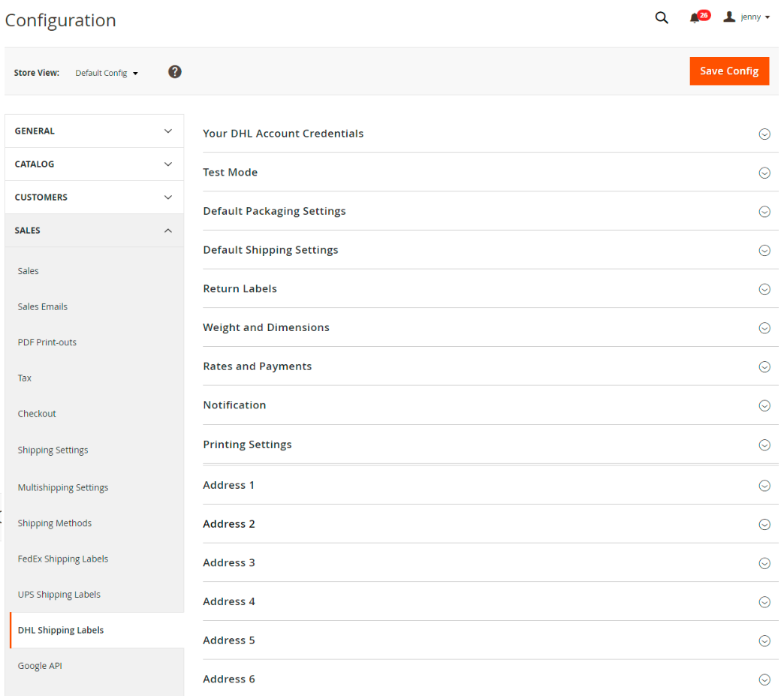784x696 pixels.
Task: Click the Address 1 section heading
Action: [x=228, y=485]
